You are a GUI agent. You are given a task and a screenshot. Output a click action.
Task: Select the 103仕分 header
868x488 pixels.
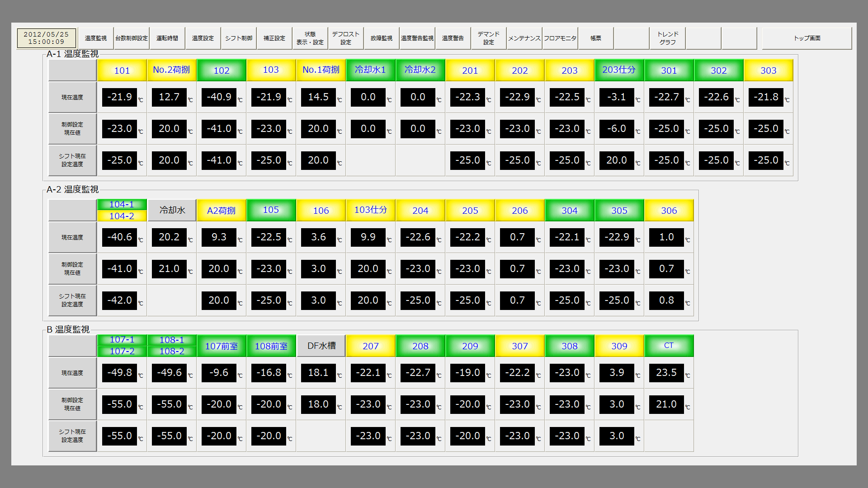371,210
